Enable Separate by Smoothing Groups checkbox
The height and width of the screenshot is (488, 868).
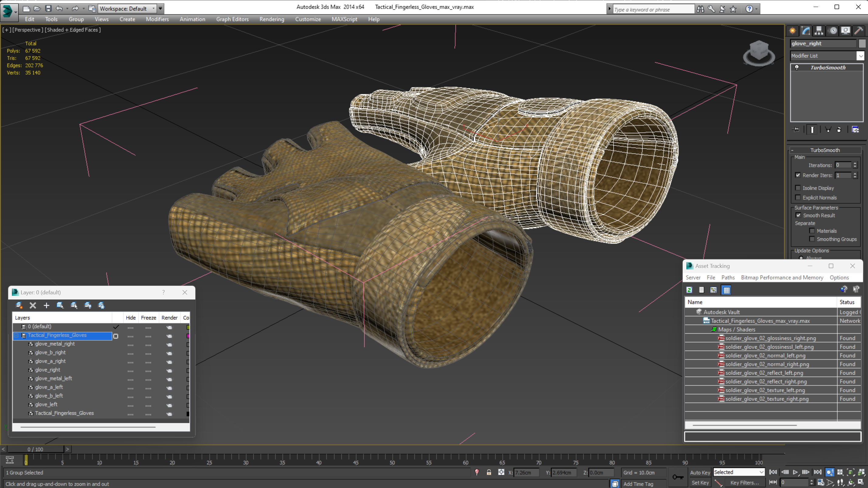click(812, 239)
